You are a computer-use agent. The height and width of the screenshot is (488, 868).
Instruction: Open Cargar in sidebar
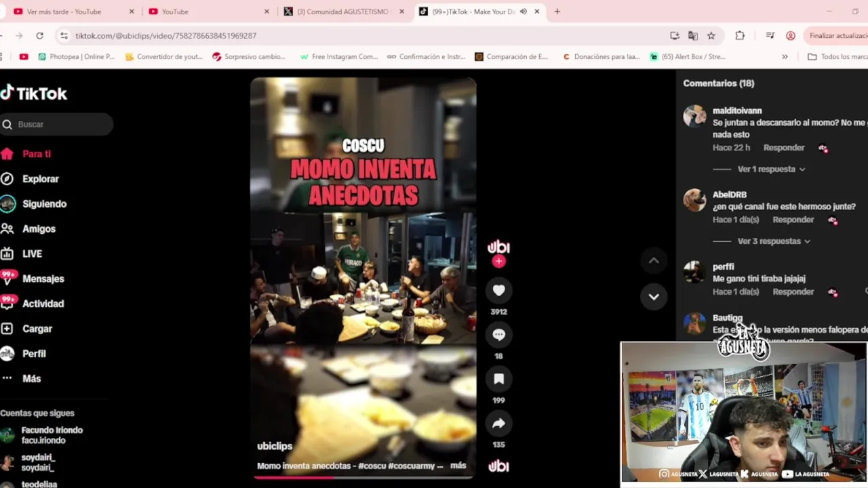point(26,329)
